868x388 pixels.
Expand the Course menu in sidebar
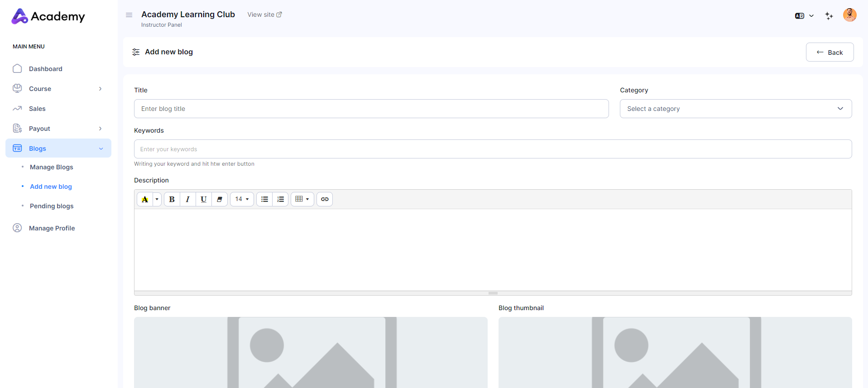point(58,89)
